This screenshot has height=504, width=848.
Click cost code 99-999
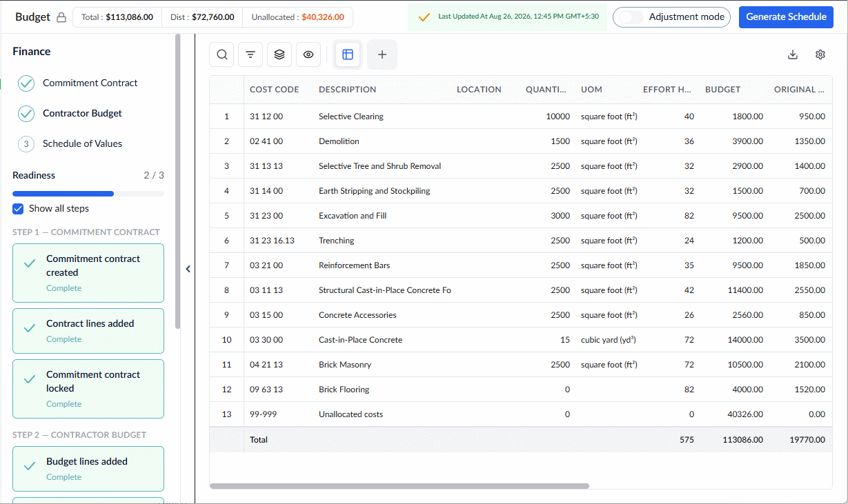(264, 414)
